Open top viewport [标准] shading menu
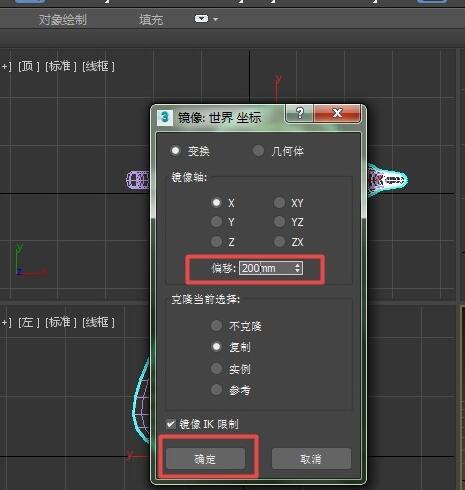Screen dimensions: 465x490 pyautogui.click(x=61, y=66)
